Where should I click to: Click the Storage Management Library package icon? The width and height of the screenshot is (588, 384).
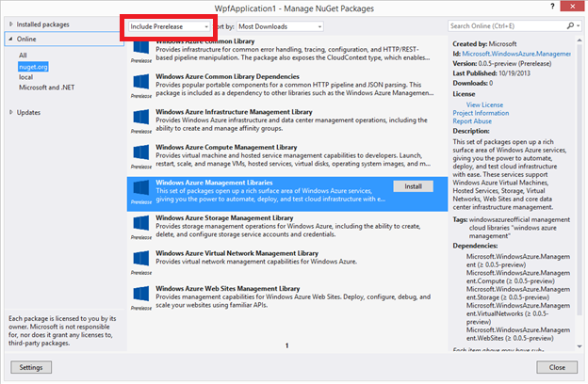point(141,223)
